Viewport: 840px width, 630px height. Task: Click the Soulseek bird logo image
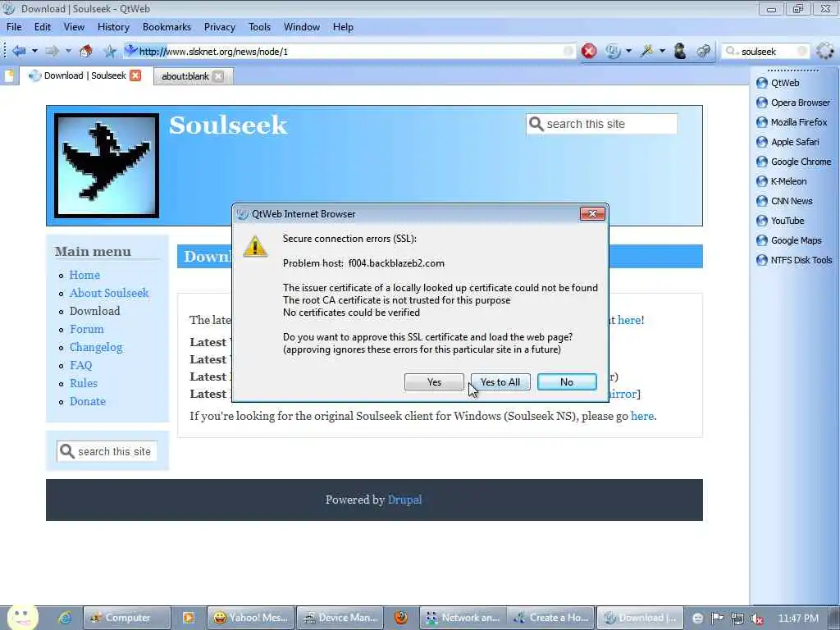click(x=107, y=166)
